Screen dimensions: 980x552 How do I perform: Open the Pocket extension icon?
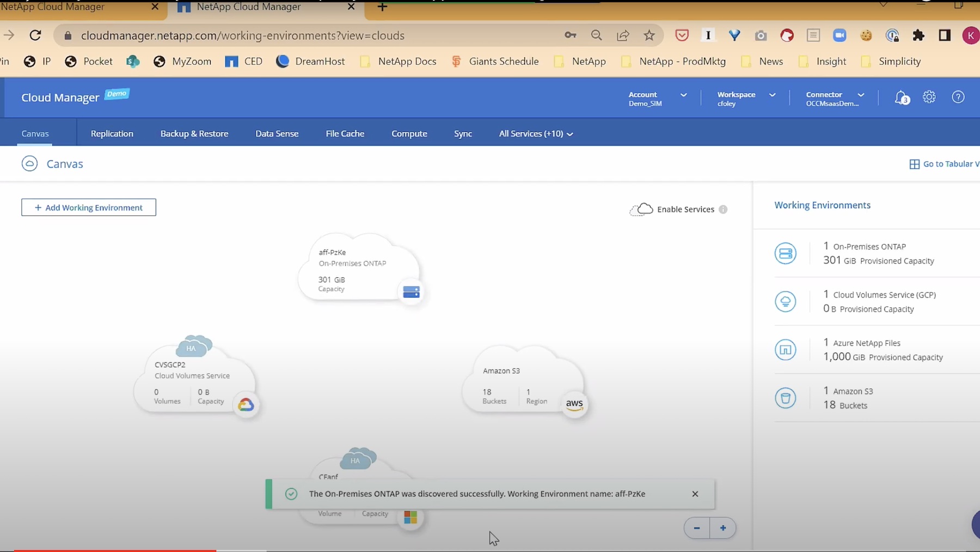682,35
